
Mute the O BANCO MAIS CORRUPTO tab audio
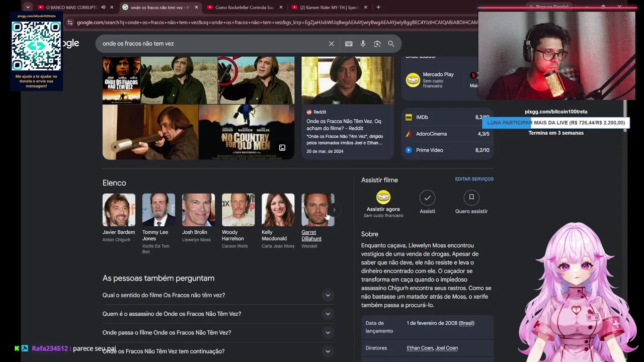(103, 7)
